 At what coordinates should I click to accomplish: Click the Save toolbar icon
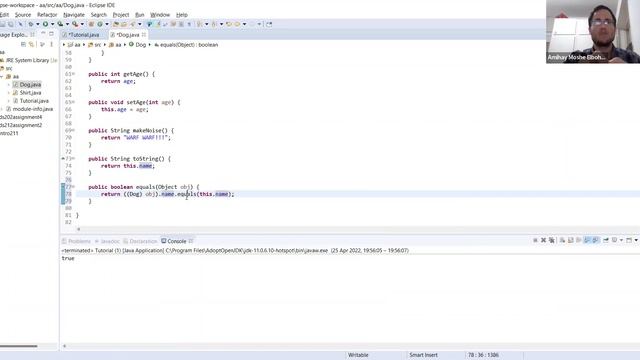tap(3, 24)
